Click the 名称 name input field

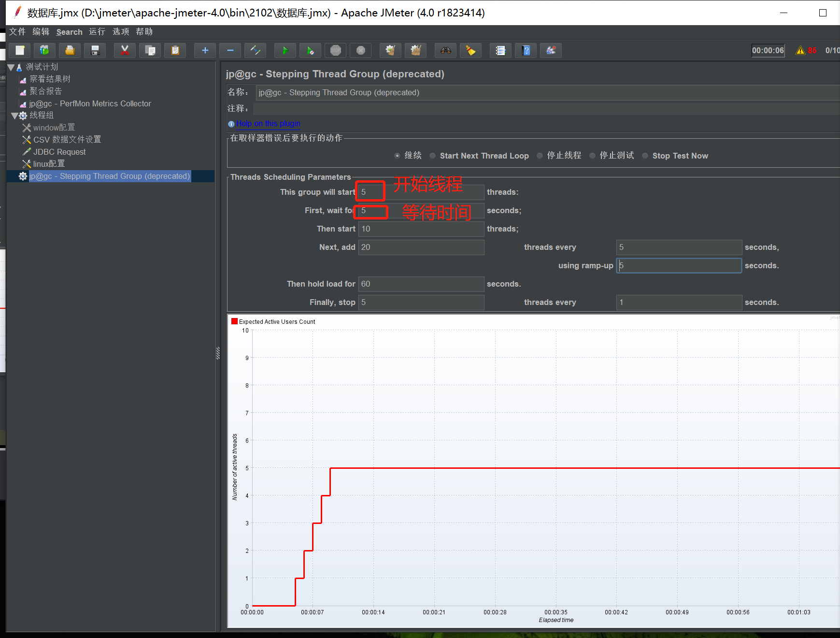point(548,92)
